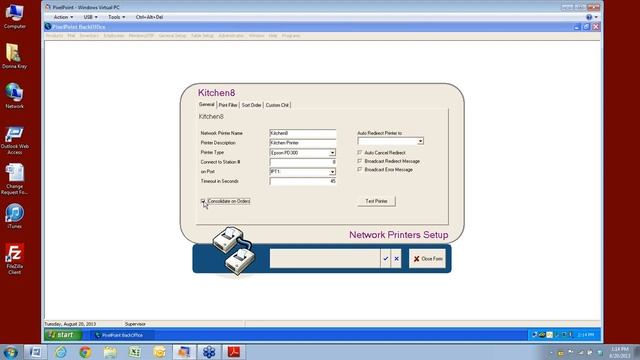The image size is (640, 360).
Task: Select the Windows Virtual PC taskbar icon
Action: click(x=184, y=352)
